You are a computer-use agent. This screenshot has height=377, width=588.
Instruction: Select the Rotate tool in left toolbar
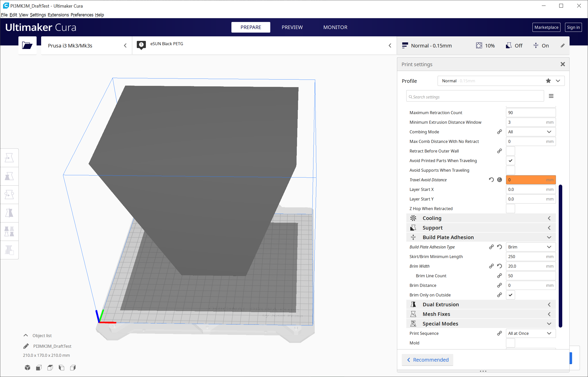(9, 195)
